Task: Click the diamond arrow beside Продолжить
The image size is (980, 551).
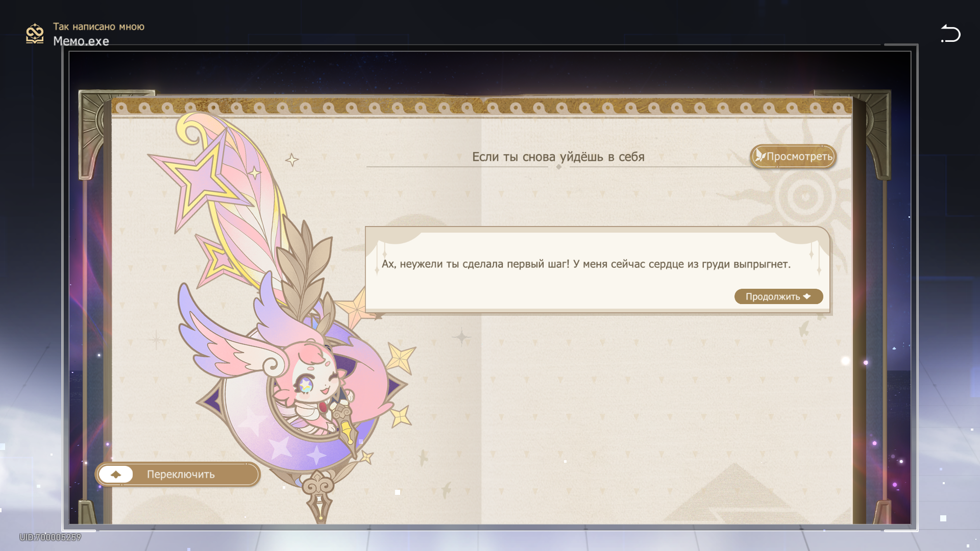Action: click(807, 296)
